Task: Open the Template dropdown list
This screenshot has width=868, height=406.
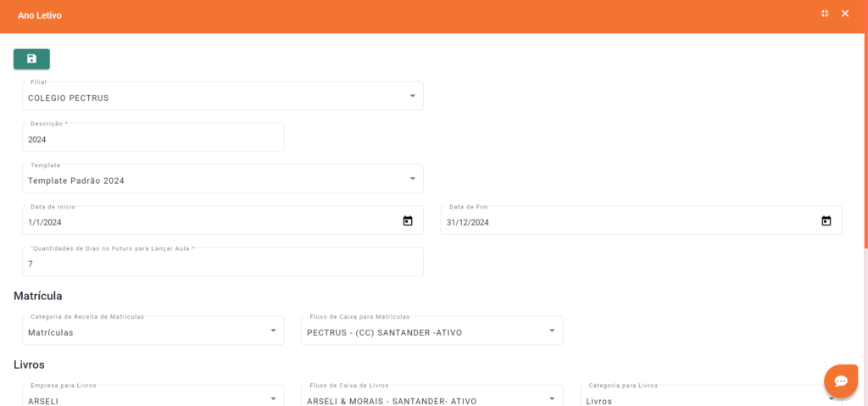Action: 413,179
